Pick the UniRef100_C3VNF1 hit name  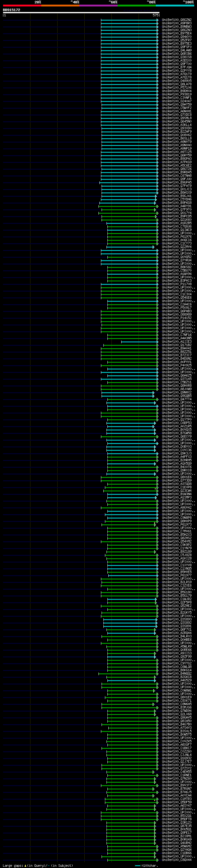176,98
